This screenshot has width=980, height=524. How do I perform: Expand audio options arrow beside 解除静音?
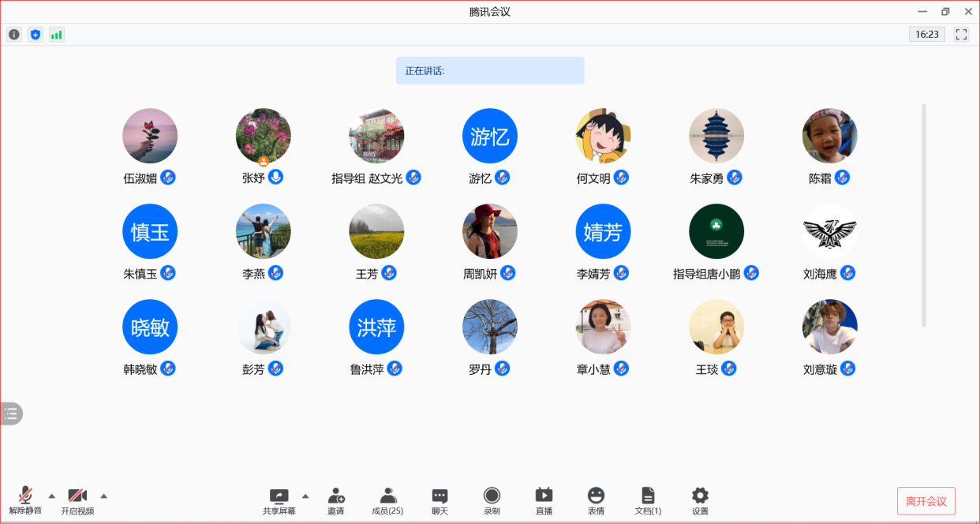coord(52,496)
